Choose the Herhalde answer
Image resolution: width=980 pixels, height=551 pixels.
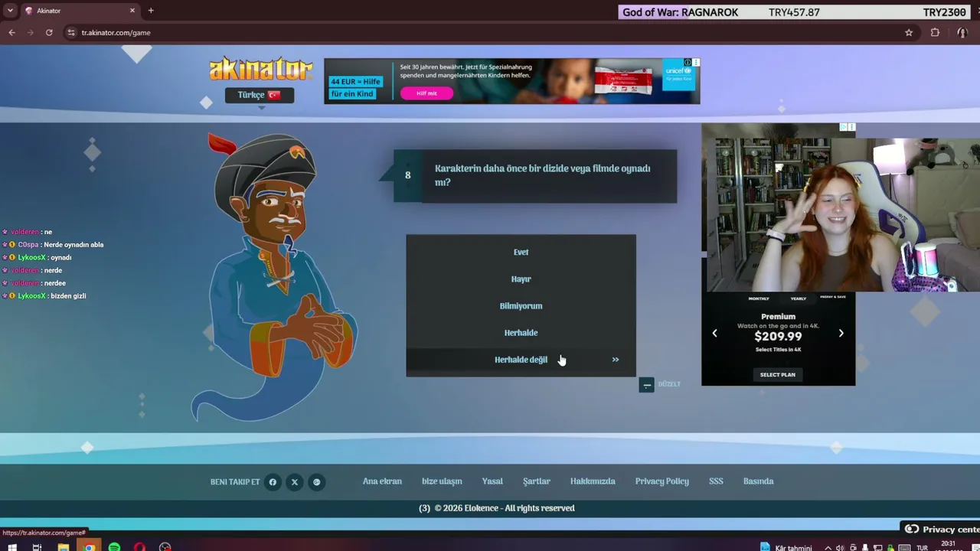tap(521, 333)
